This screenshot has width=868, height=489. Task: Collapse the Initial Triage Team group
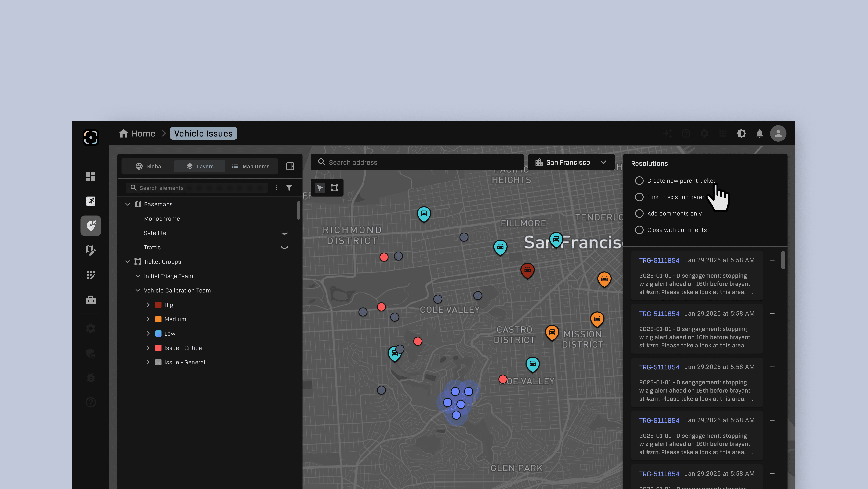point(138,276)
